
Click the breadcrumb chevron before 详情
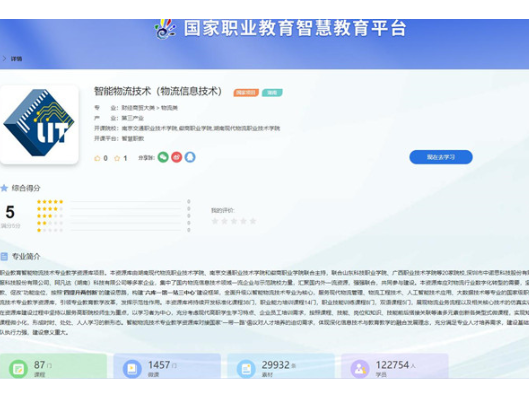(x=4, y=59)
